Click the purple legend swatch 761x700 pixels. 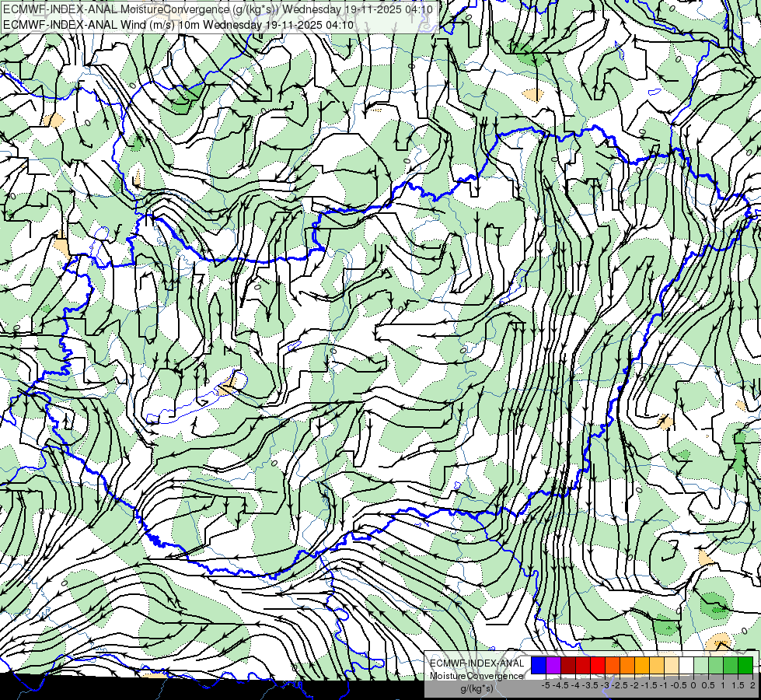coord(553,665)
